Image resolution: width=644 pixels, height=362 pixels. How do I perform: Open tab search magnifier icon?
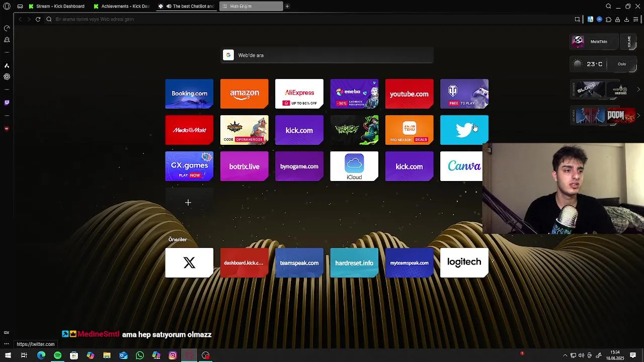[x=608, y=6]
